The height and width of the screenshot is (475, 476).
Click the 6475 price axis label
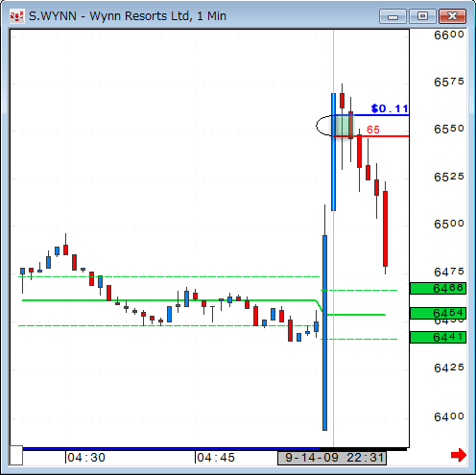pyautogui.click(x=449, y=272)
